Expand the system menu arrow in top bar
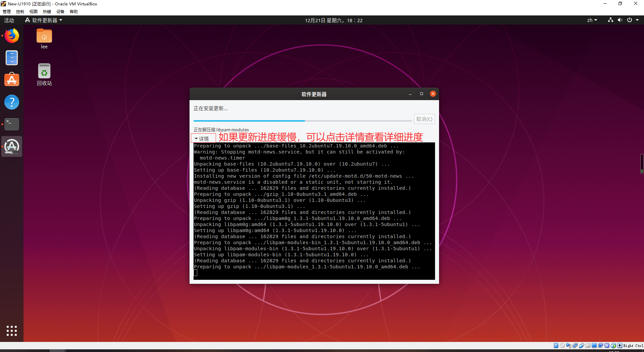This screenshot has width=644, height=352. coord(637,20)
